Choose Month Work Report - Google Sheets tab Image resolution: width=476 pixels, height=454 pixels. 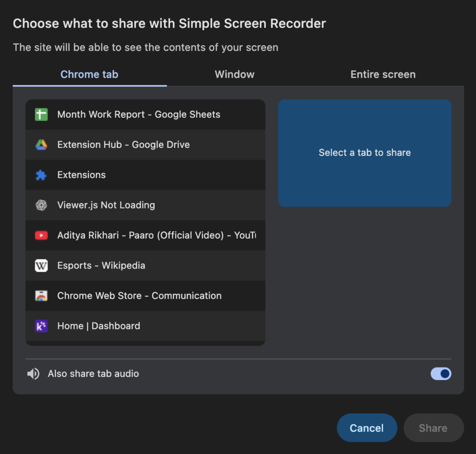pyautogui.click(x=139, y=114)
